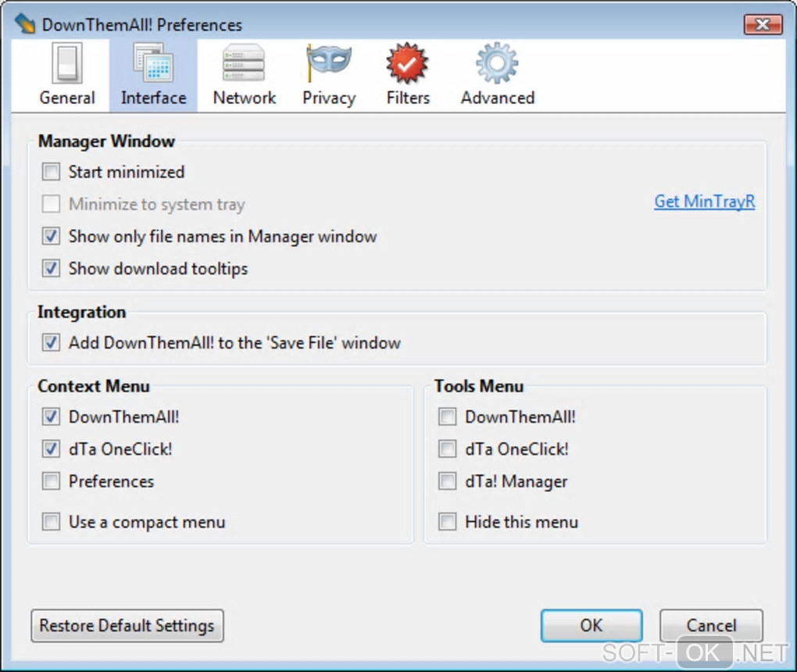Select the Interface windows icon
The width and height of the screenshot is (797, 672).
153,63
